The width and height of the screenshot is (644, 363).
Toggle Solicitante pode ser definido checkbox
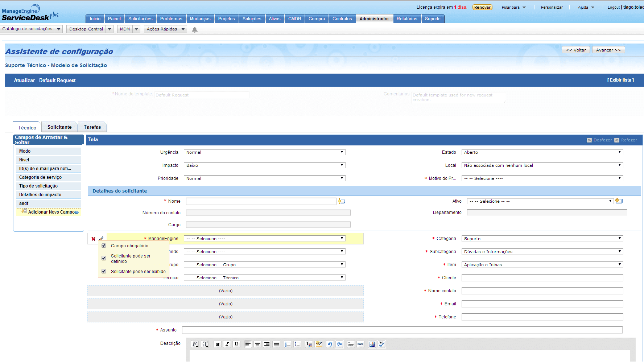104,259
